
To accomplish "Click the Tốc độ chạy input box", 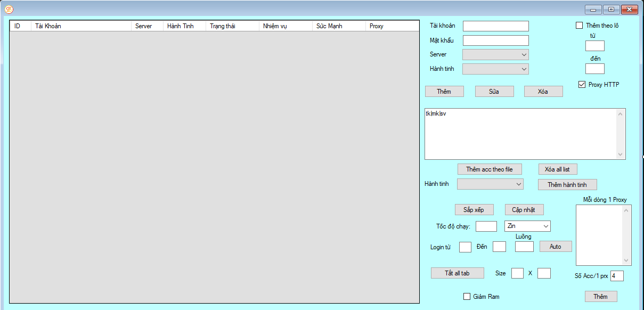I will pyautogui.click(x=486, y=226).
